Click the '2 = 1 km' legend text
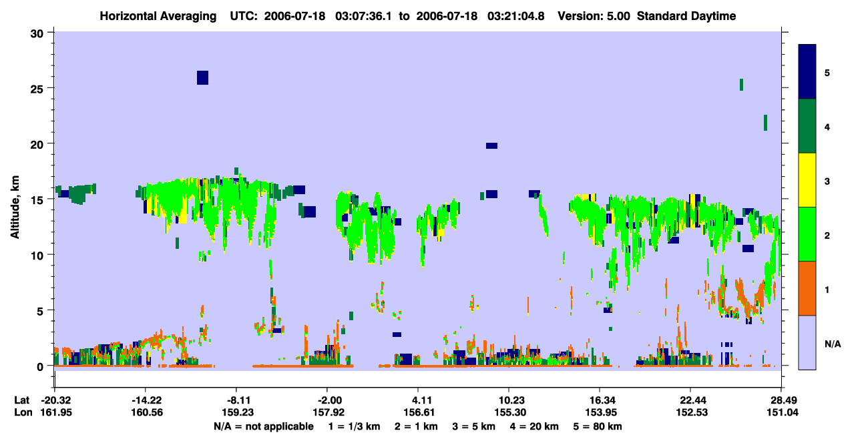 pos(415,426)
